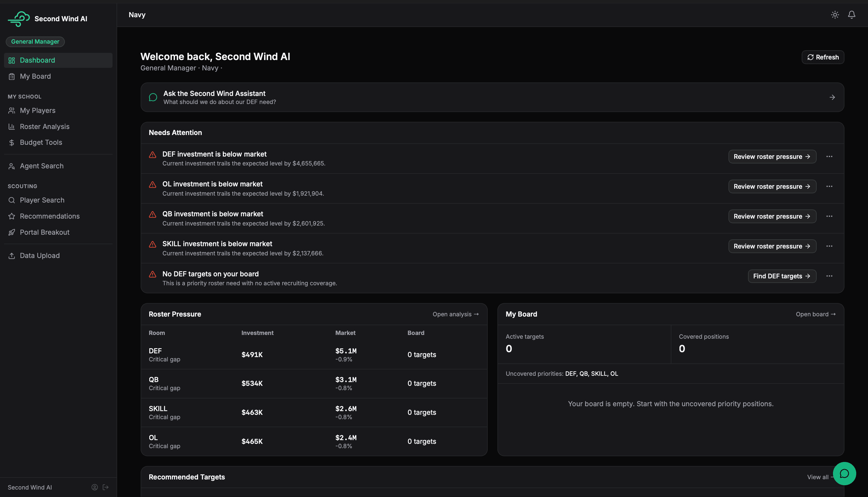This screenshot has width=868, height=497.
Task: Open Portal Breakout page
Action: coord(58,232)
